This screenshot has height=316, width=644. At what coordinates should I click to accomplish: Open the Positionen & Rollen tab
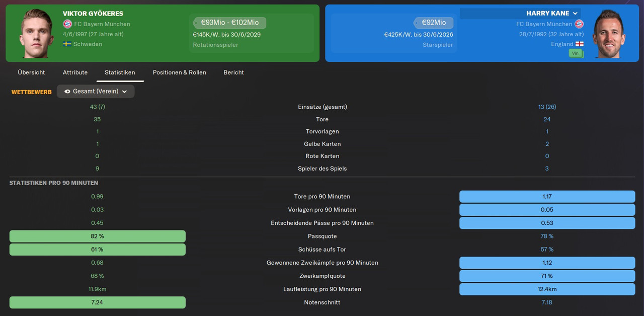tap(179, 72)
